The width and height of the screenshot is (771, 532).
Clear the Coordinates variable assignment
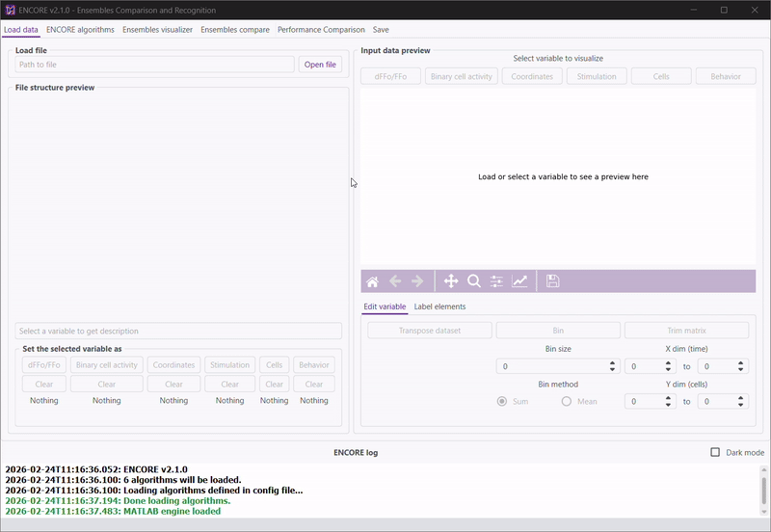point(173,384)
